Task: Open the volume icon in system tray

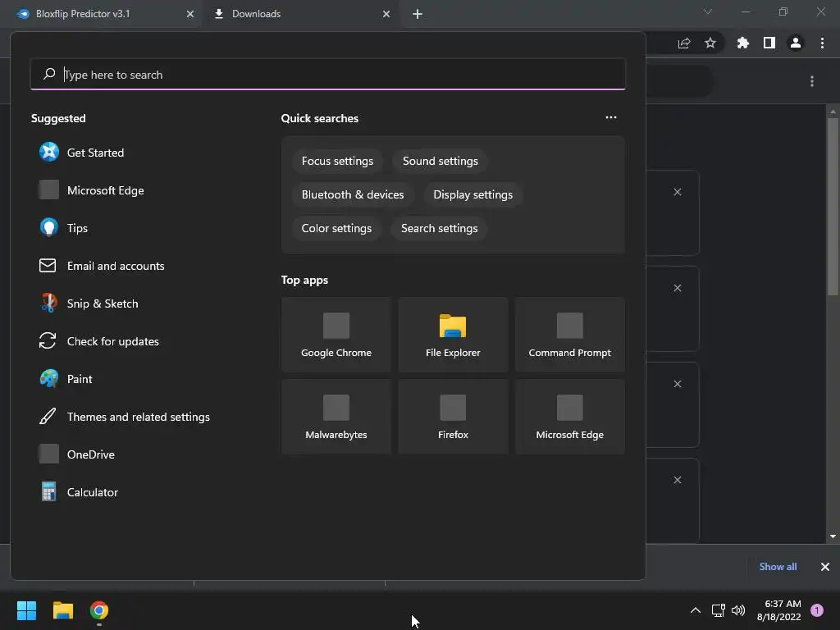Action: point(738,610)
